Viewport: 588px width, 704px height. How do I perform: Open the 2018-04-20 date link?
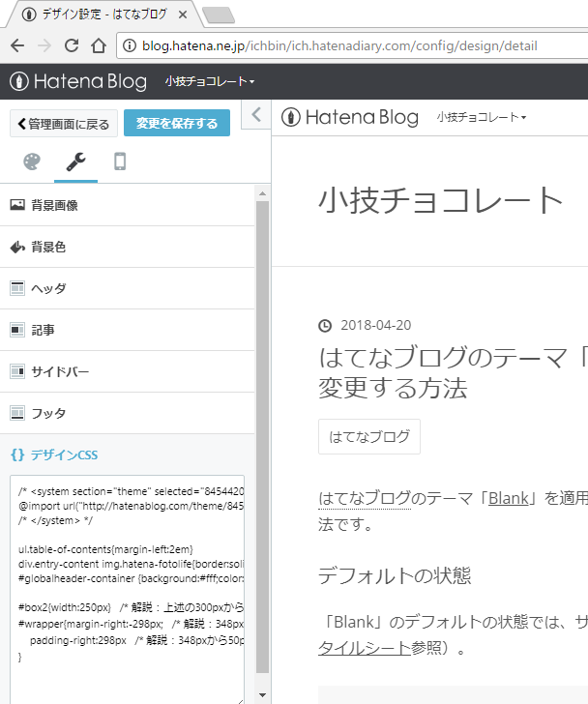point(375,325)
